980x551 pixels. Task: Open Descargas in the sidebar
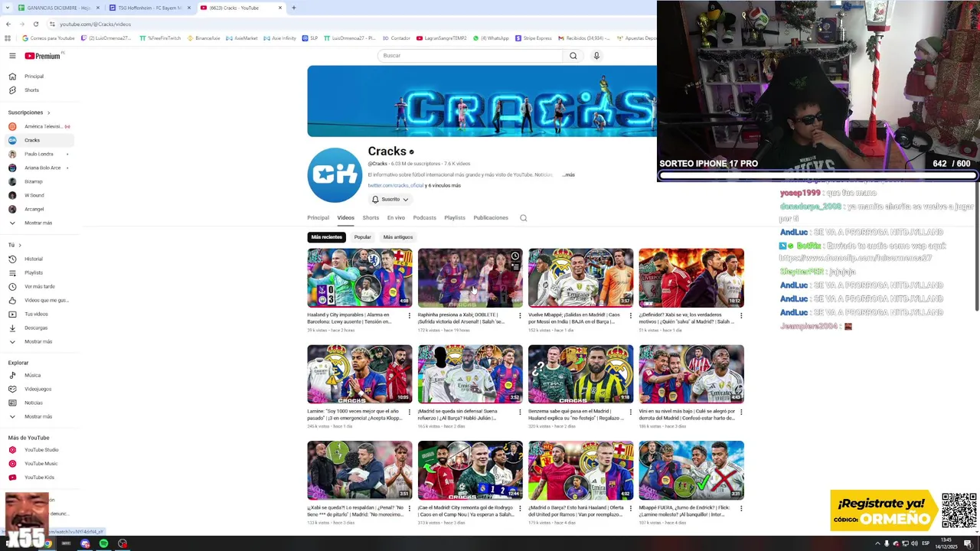coord(36,328)
